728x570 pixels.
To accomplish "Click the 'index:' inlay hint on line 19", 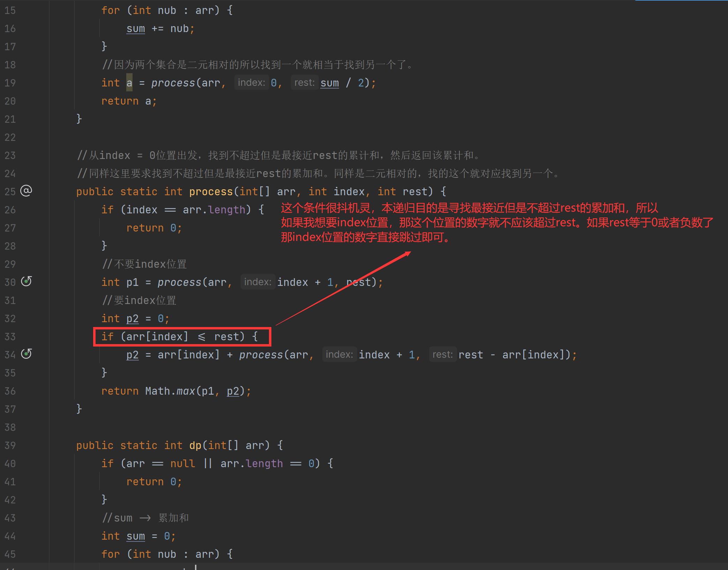I will pos(251,83).
